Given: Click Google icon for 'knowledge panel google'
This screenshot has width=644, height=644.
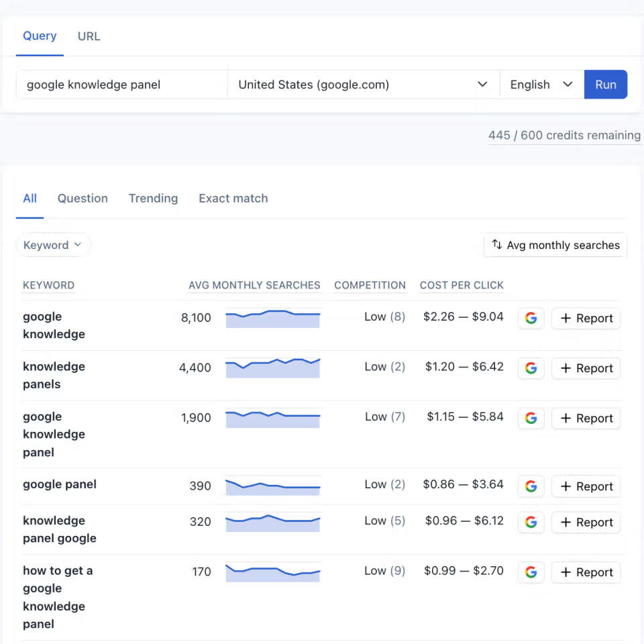Looking at the screenshot, I should 531,522.
